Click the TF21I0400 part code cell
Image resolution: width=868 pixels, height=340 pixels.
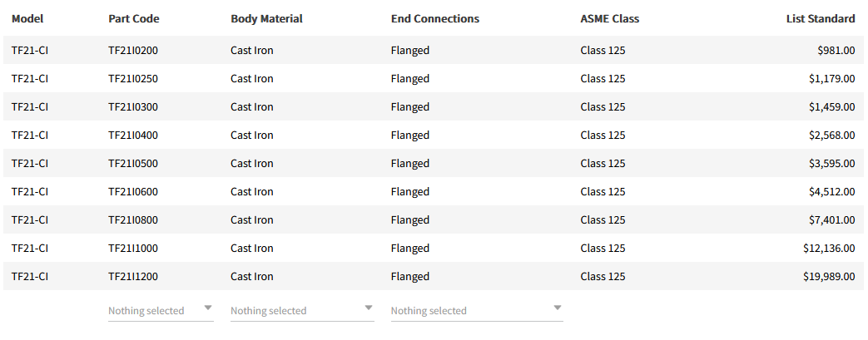133,135
